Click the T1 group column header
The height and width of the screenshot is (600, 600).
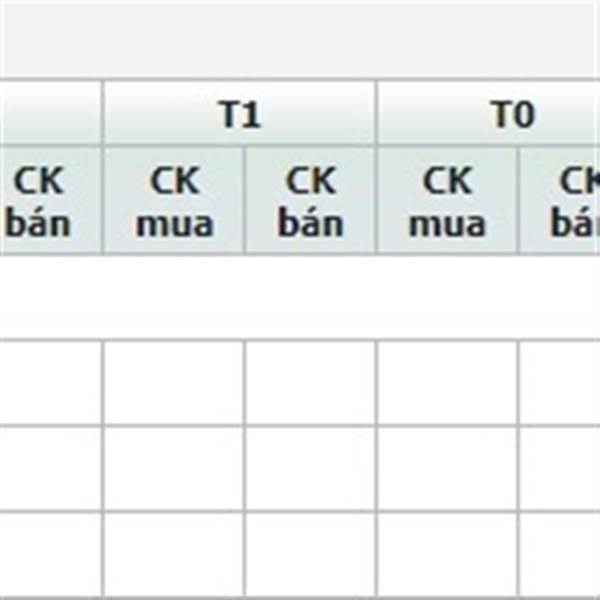(x=240, y=113)
